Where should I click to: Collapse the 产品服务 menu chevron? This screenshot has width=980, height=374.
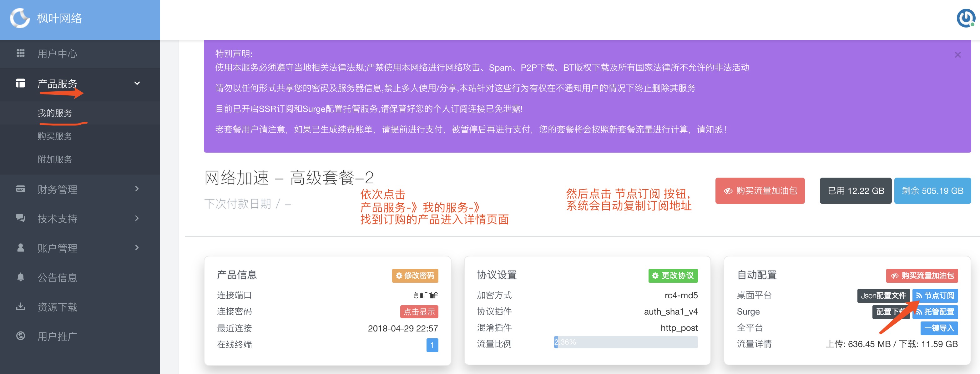[137, 83]
